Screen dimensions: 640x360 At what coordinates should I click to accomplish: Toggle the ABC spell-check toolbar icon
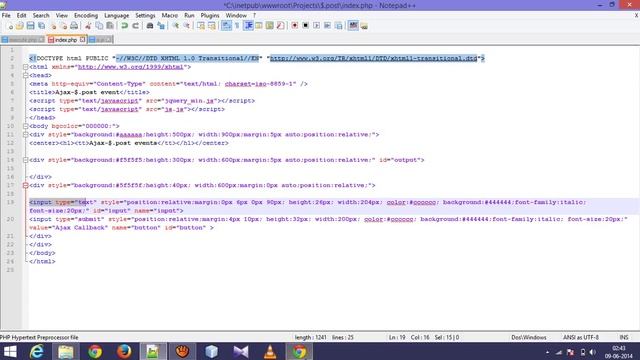[x=353, y=26]
